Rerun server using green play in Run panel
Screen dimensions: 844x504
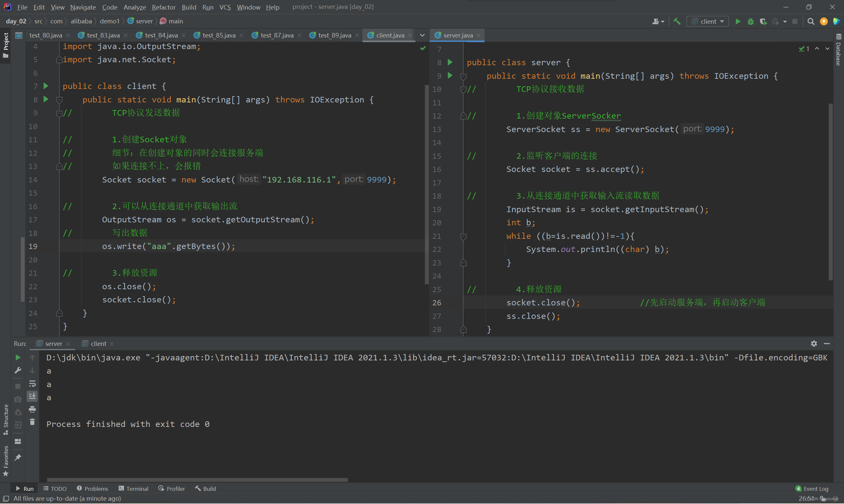[x=18, y=357]
